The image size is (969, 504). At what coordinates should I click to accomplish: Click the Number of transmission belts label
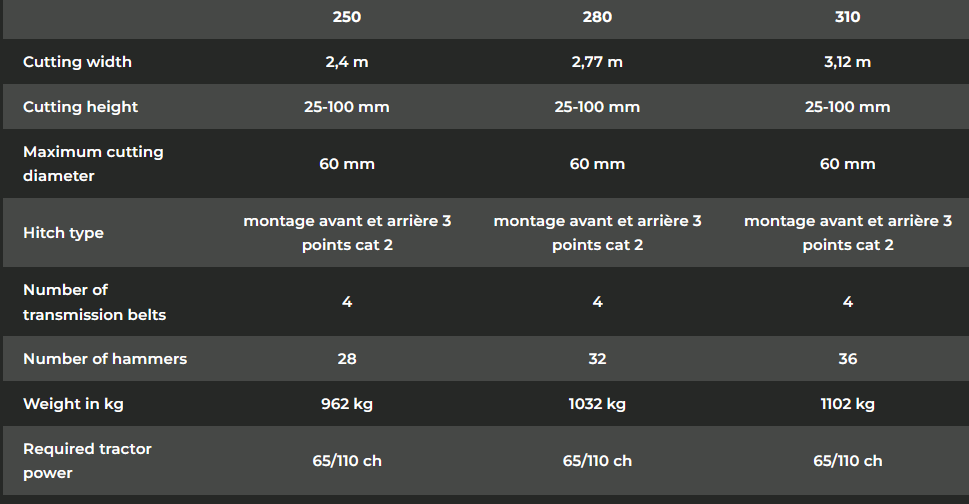[94, 302]
